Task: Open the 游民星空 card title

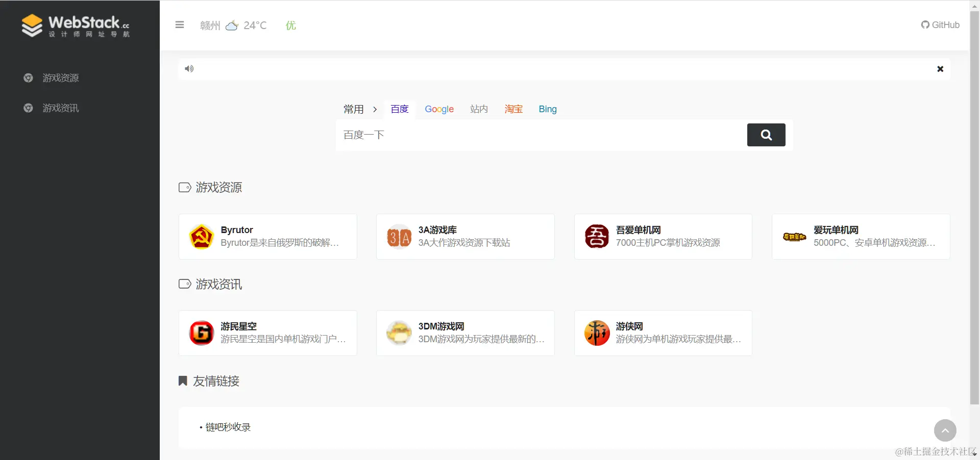Action: coord(238,326)
